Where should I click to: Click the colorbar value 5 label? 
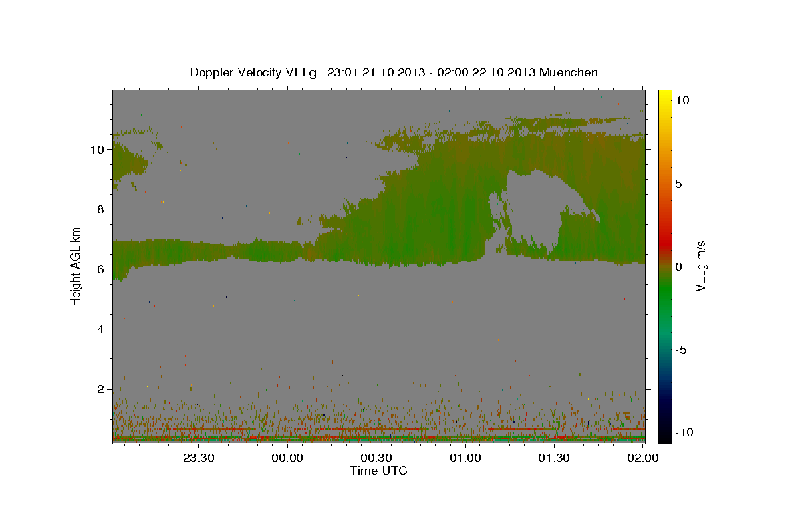click(678, 184)
